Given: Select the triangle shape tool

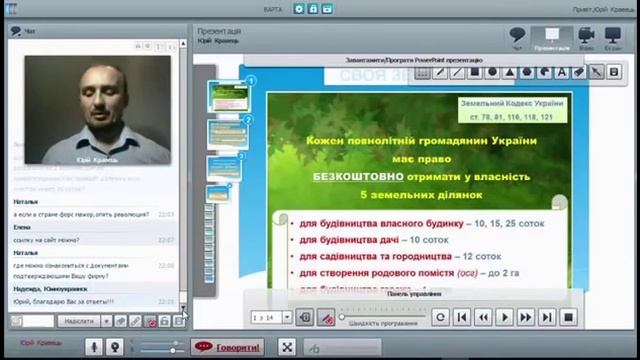Looking at the screenshot, I should pyautogui.click(x=509, y=73).
